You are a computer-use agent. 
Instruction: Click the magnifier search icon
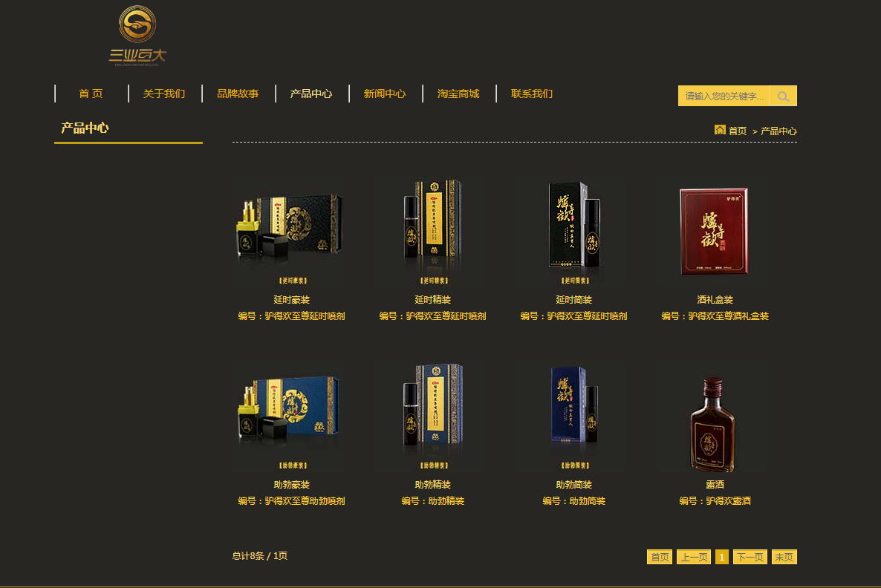783,96
